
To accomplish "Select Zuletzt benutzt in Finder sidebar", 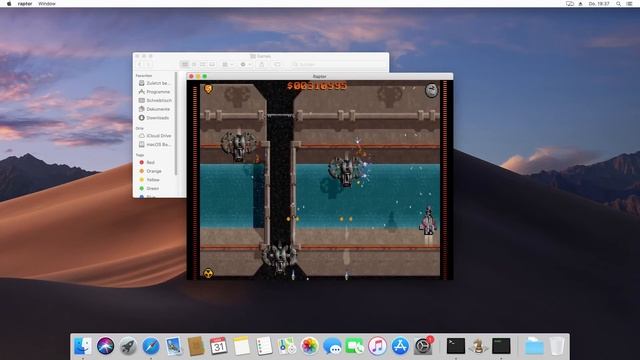I will [x=155, y=83].
